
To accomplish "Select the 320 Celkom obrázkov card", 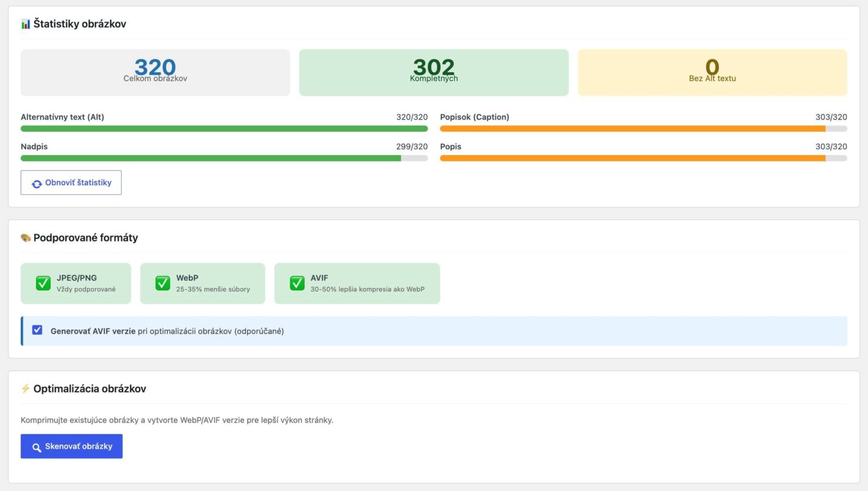I will [x=155, y=72].
